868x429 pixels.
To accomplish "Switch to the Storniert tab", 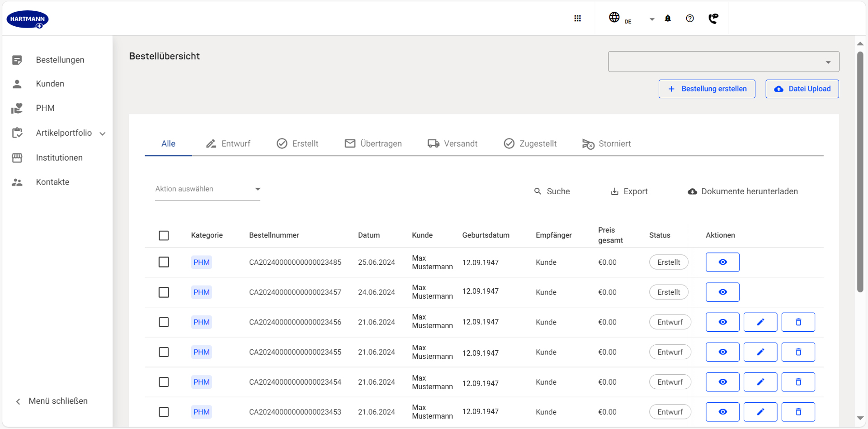I will (x=606, y=144).
